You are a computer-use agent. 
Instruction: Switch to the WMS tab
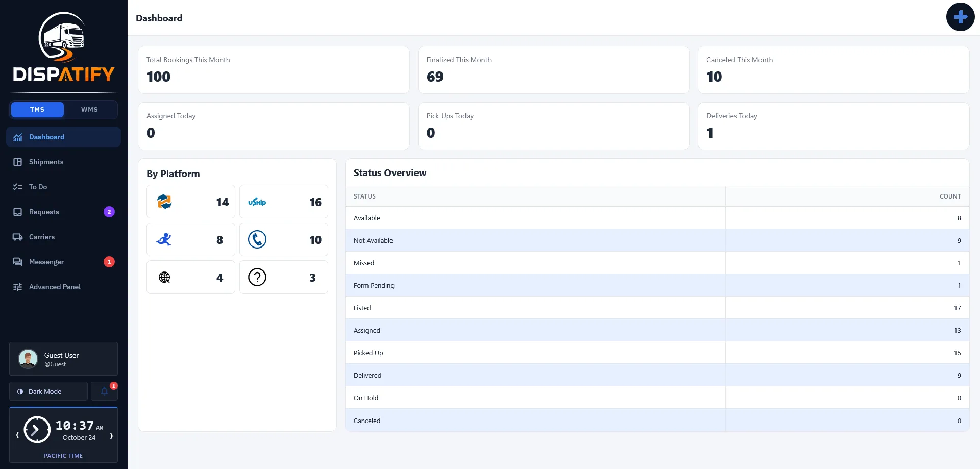[x=90, y=110]
